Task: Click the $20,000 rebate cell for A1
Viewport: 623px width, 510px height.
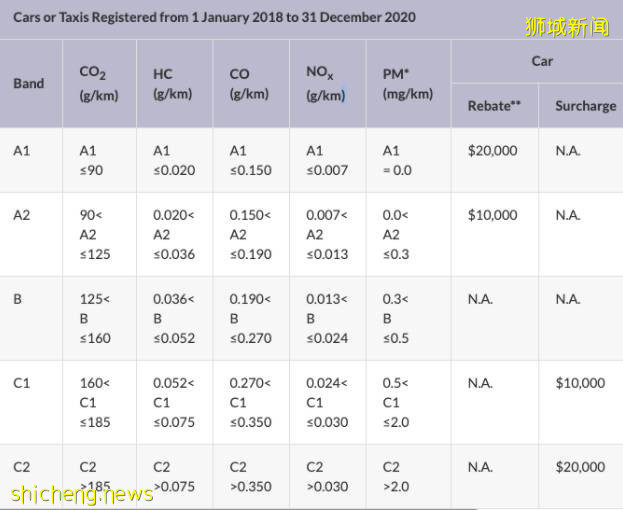Action: tap(492, 150)
